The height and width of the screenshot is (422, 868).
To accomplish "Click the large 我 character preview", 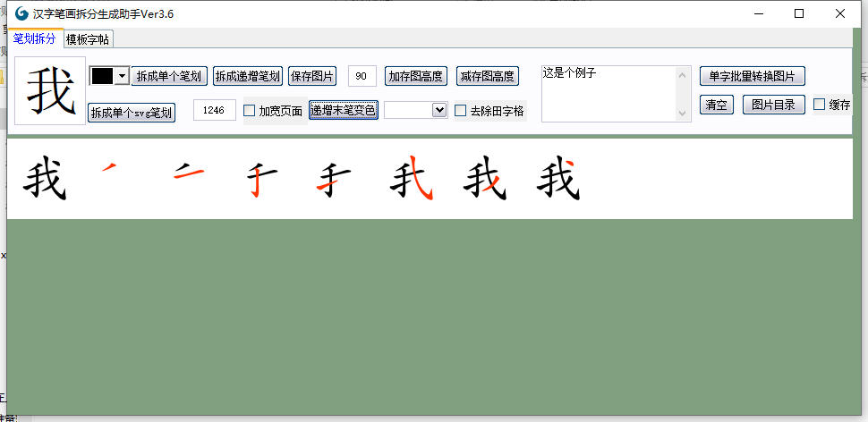I will 50,91.
